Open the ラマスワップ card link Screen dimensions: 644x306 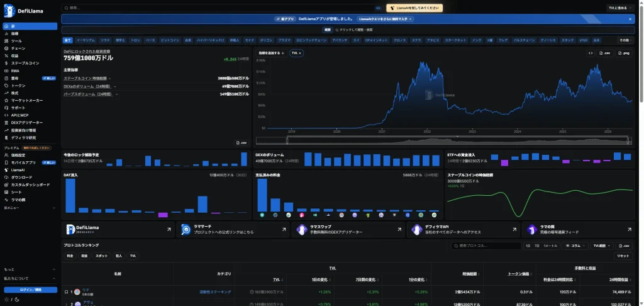347,229
